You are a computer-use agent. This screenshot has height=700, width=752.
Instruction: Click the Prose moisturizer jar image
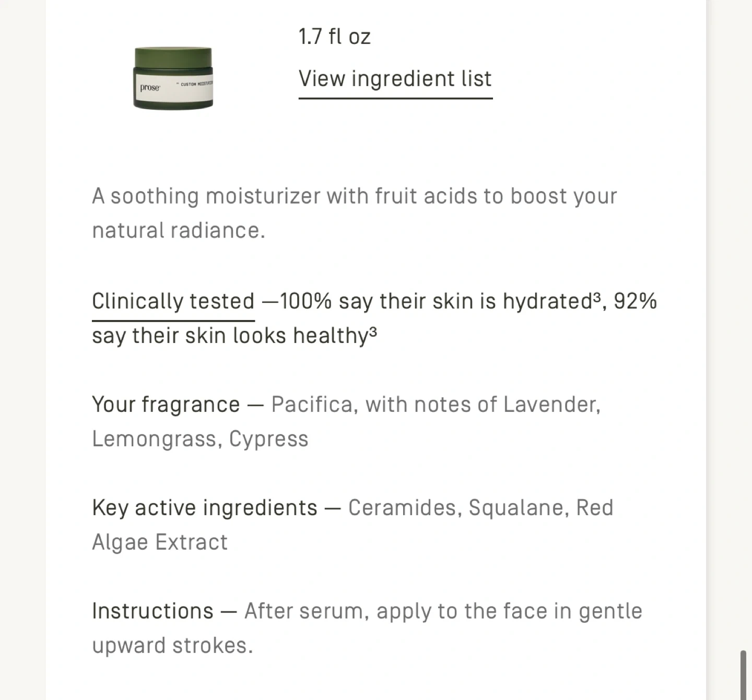coord(173,78)
